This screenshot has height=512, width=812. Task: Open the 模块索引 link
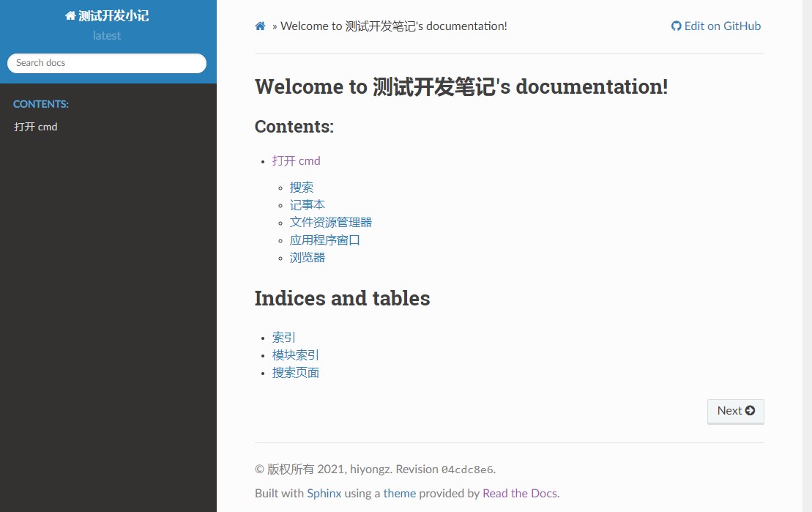tap(296, 355)
